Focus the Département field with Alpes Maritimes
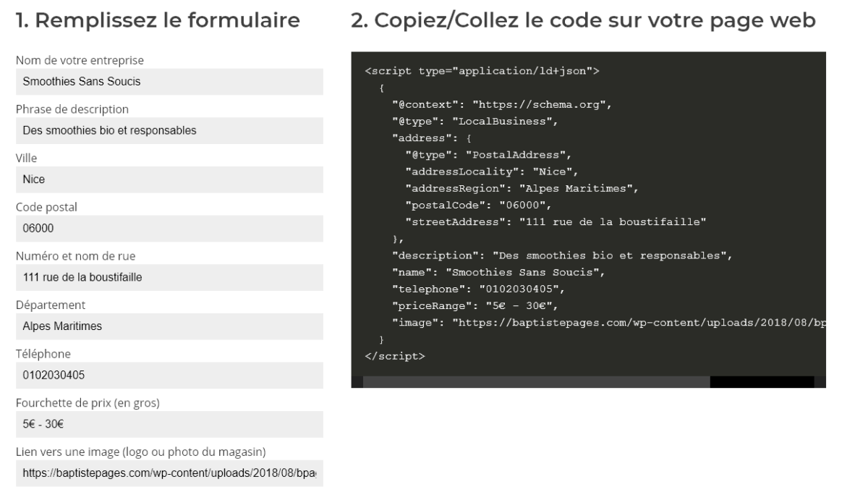Screen dimensions: 868x495 point(169,326)
